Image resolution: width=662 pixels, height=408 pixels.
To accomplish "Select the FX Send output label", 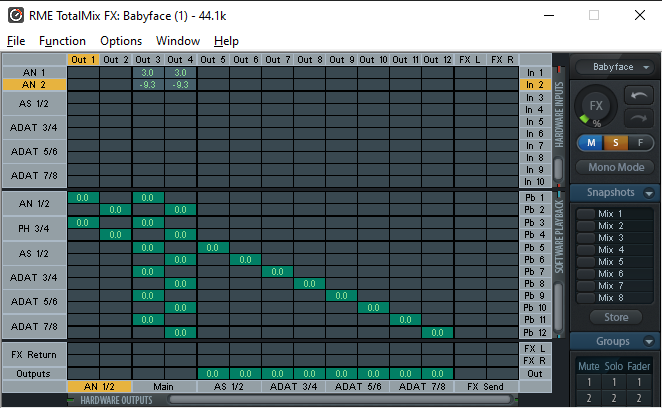I will coord(486,386).
